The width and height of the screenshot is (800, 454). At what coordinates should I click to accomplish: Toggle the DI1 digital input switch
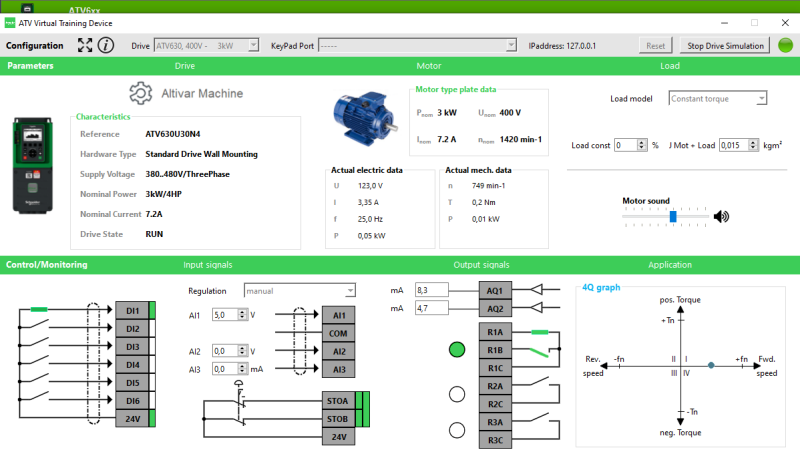pos(40,310)
